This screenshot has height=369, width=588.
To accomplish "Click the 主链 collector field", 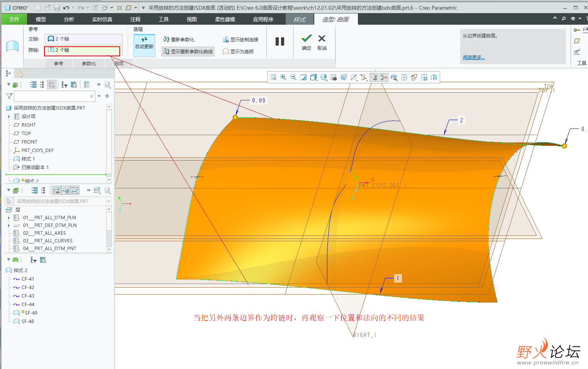I will coord(83,39).
